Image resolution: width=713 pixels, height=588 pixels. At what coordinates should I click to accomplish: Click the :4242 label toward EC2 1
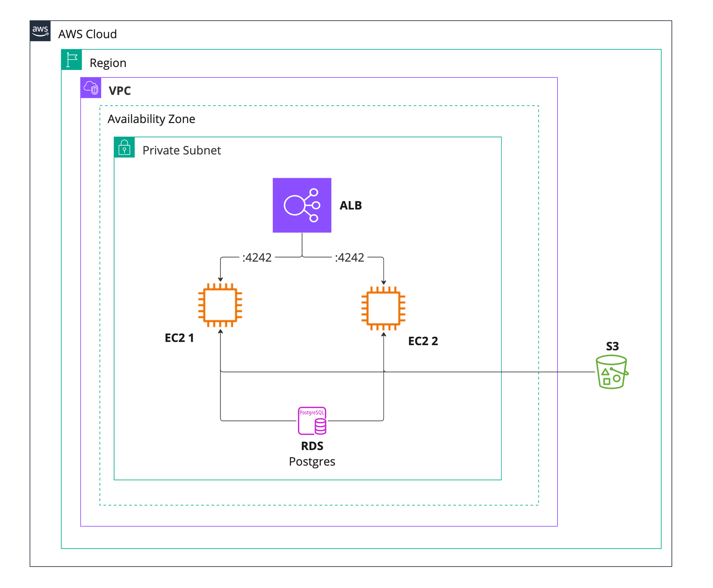pyautogui.click(x=257, y=258)
